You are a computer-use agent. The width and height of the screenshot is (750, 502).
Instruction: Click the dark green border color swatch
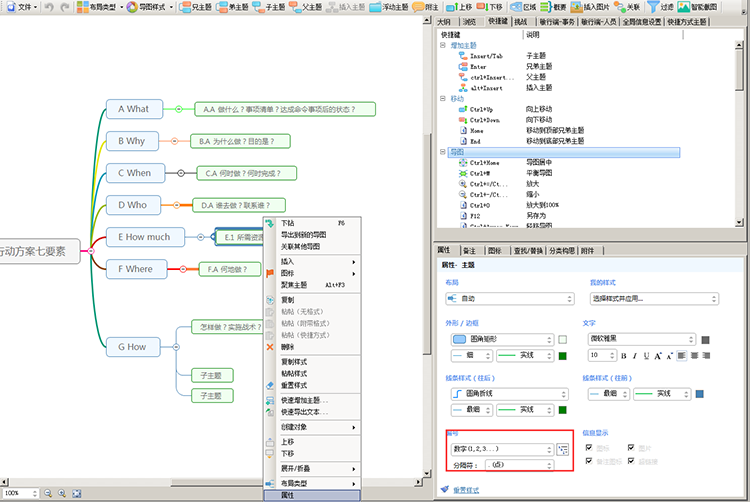563,355
